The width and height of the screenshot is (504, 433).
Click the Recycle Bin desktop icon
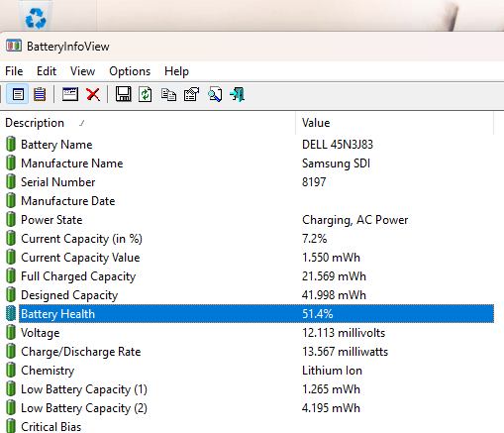(x=36, y=17)
